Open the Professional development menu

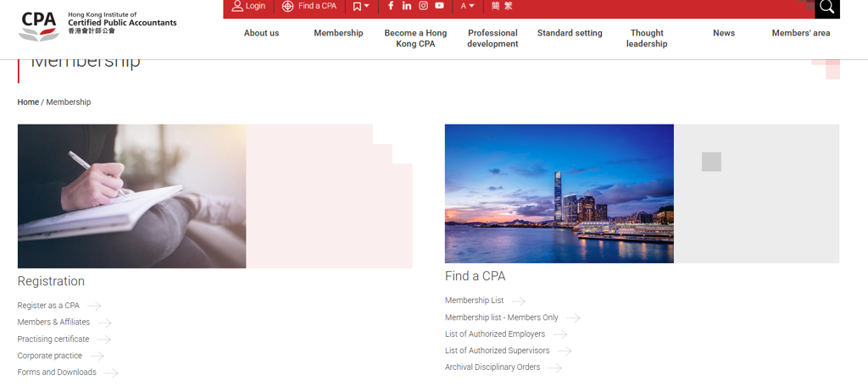click(492, 38)
